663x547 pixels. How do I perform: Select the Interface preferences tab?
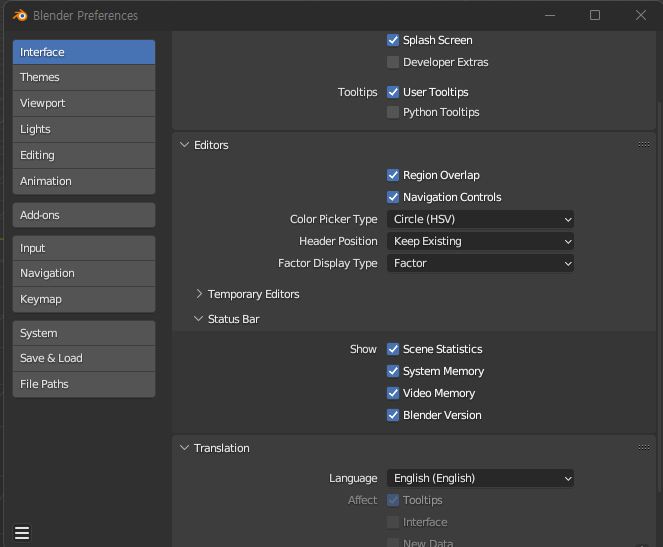(84, 52)
